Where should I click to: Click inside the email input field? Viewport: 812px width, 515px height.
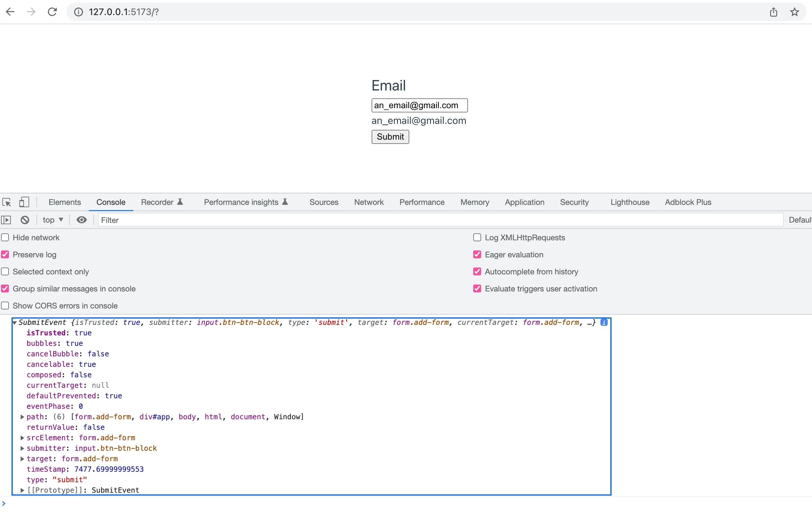[419, 105]
